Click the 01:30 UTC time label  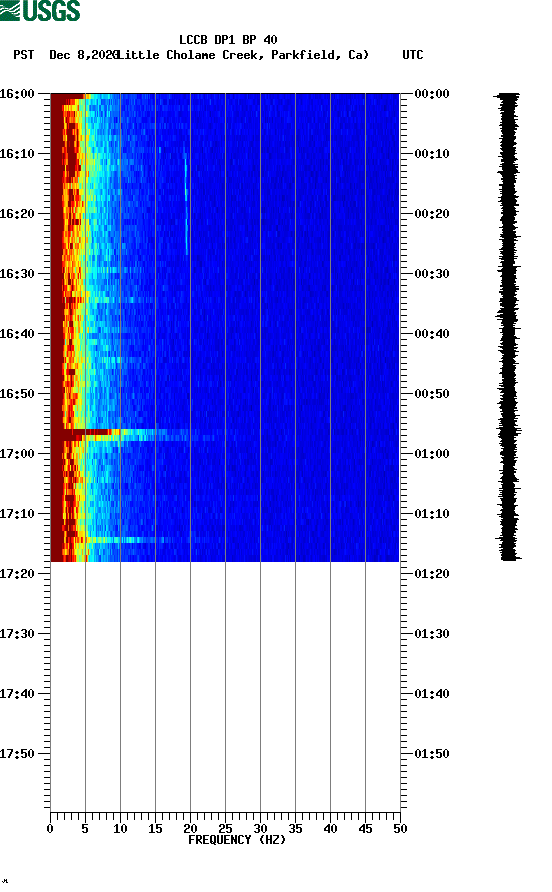coord(432,634)
